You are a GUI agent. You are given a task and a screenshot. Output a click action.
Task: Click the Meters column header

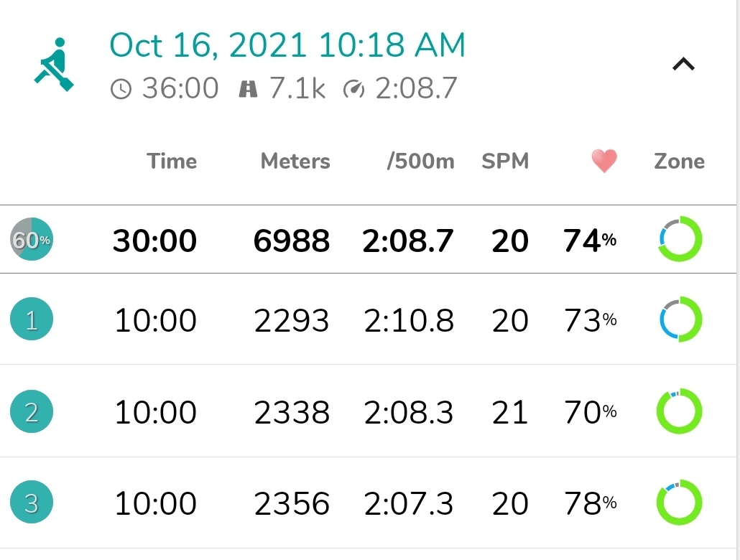coord(295,162)
